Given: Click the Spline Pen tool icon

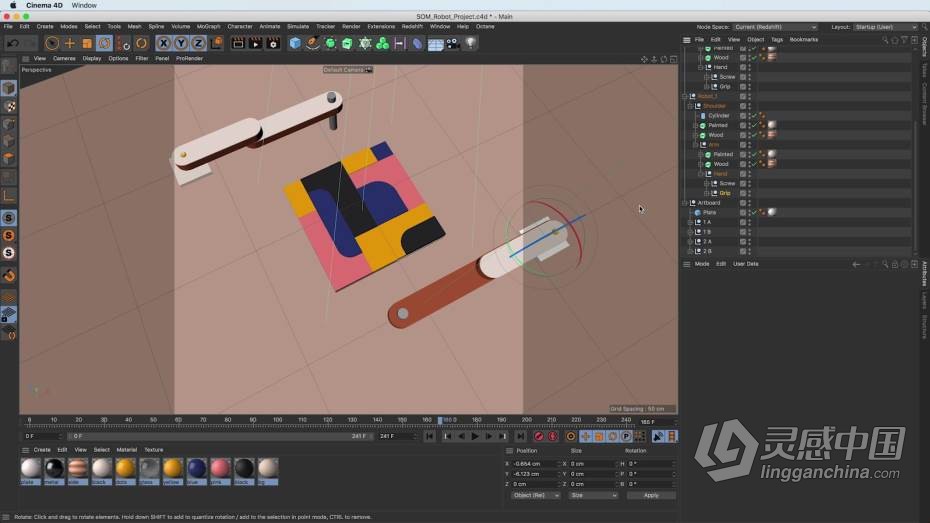Looking at the screenshot, I should pos(313,43).
